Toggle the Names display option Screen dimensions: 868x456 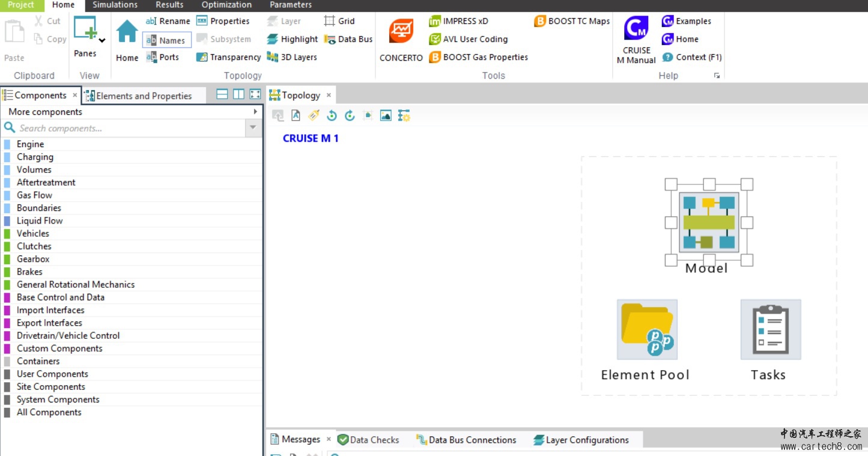point(167,40)
